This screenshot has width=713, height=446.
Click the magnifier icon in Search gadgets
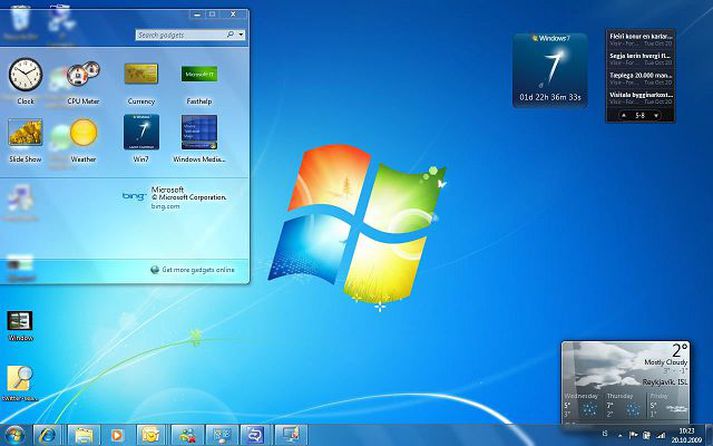pos(231,35)
